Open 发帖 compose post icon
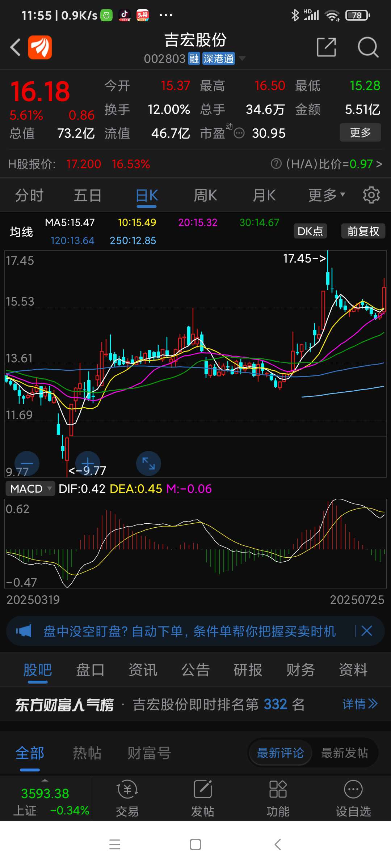Screen dimensions: 391x868 coord(203,799)
